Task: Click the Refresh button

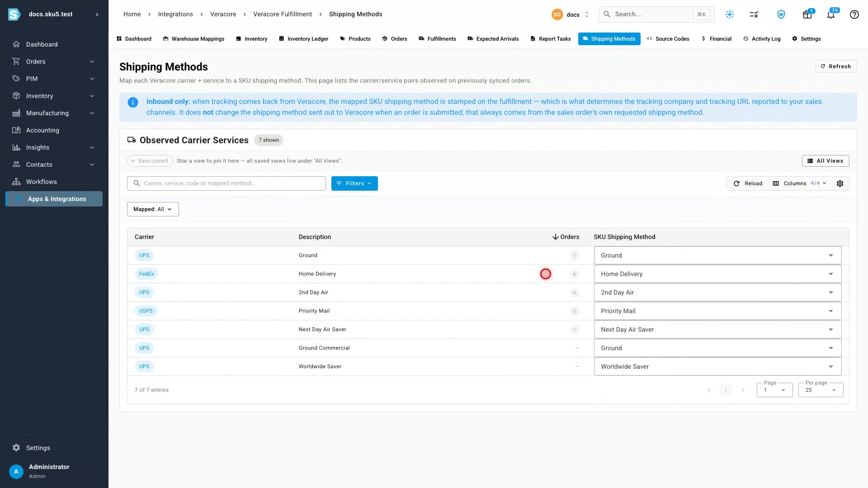Action: pos(836,66)
